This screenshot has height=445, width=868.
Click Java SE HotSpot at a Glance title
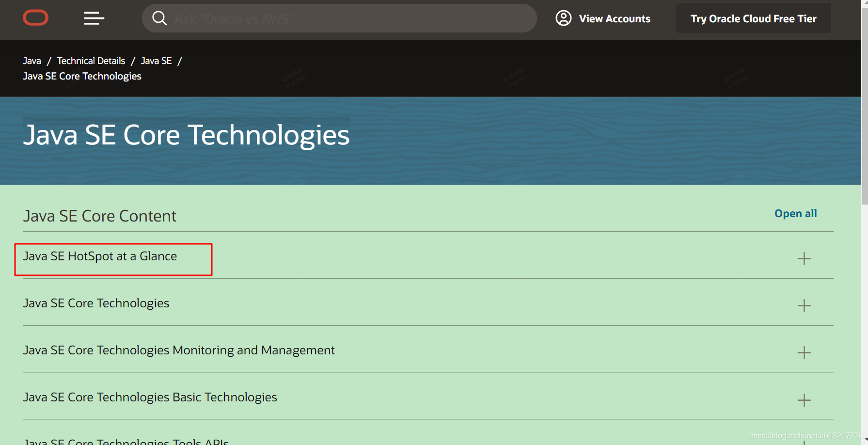point(100,256)
